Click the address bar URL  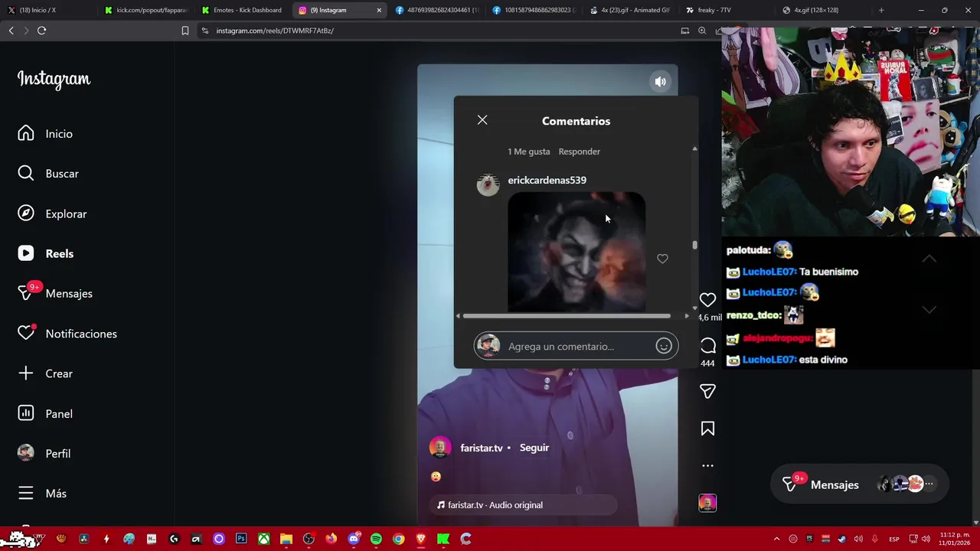pyautogui.click(x=275, y=31)
